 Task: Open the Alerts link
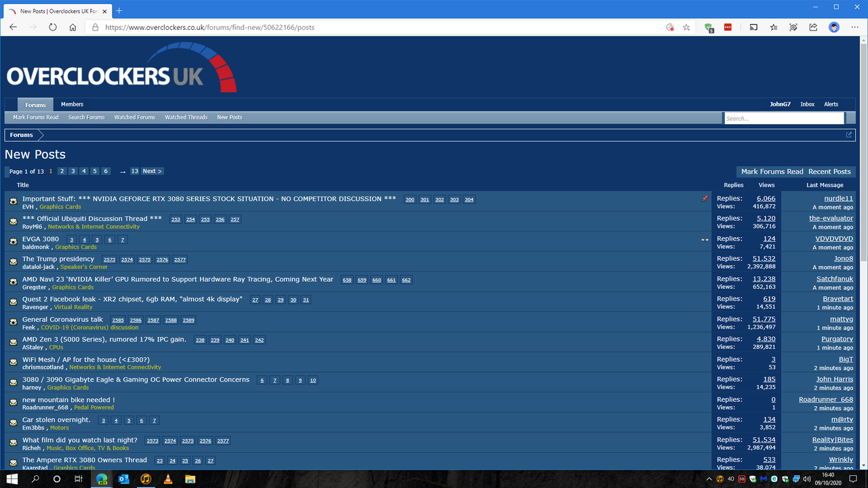[x=831, y=104]
